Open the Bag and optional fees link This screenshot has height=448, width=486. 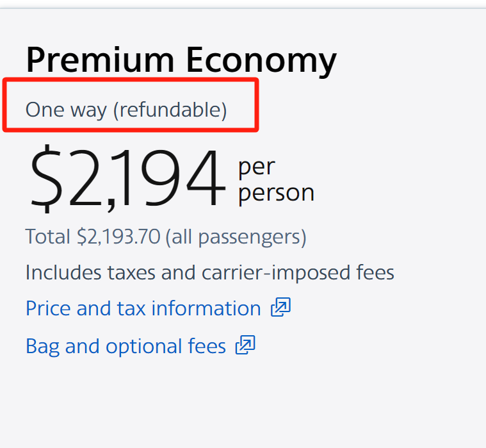tap(126, 346)
